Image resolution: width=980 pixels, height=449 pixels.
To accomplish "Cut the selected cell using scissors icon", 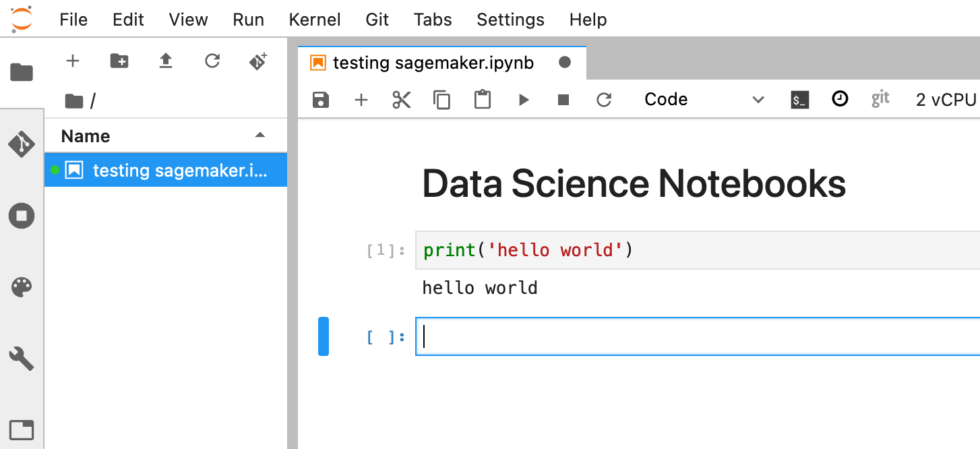I will tap(401, 99).
